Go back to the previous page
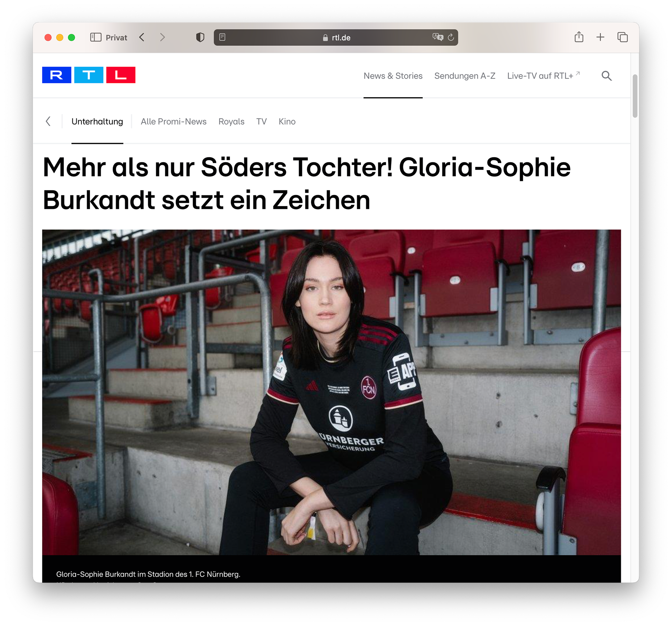 tap(142, 37)
